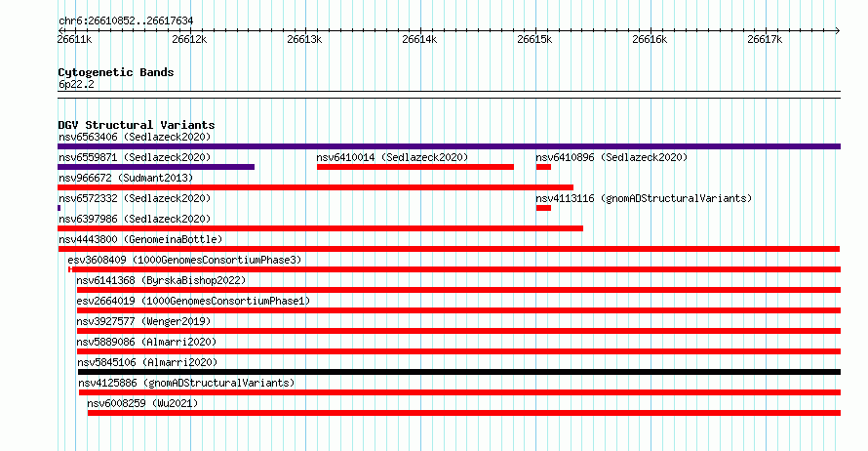Viewport: 868px width, 451px height.
Task: Click the 26613k ruler tick label
Action: tap(304, 39)
